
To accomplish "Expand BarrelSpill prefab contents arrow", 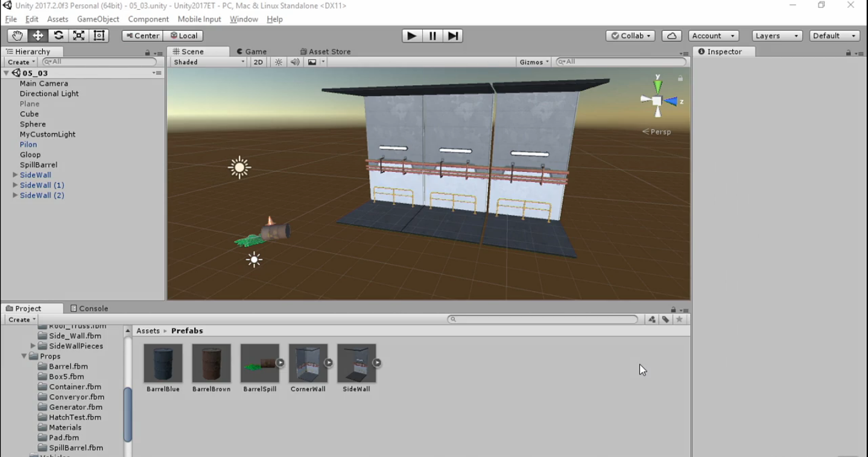I will tap(280, 362).
